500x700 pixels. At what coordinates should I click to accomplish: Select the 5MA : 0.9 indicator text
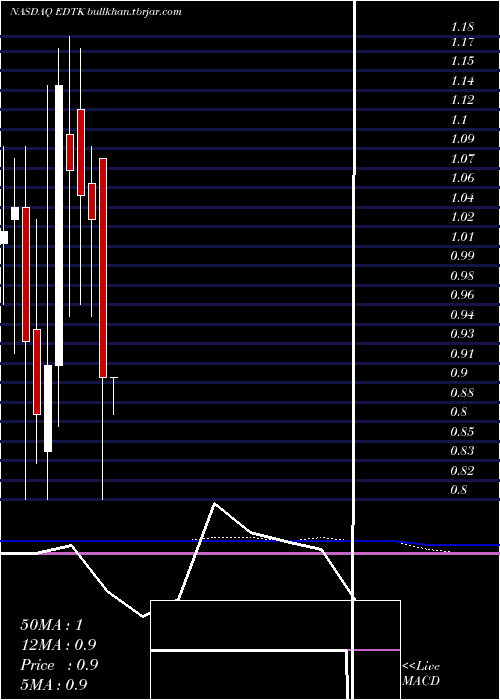click(54, 685)
